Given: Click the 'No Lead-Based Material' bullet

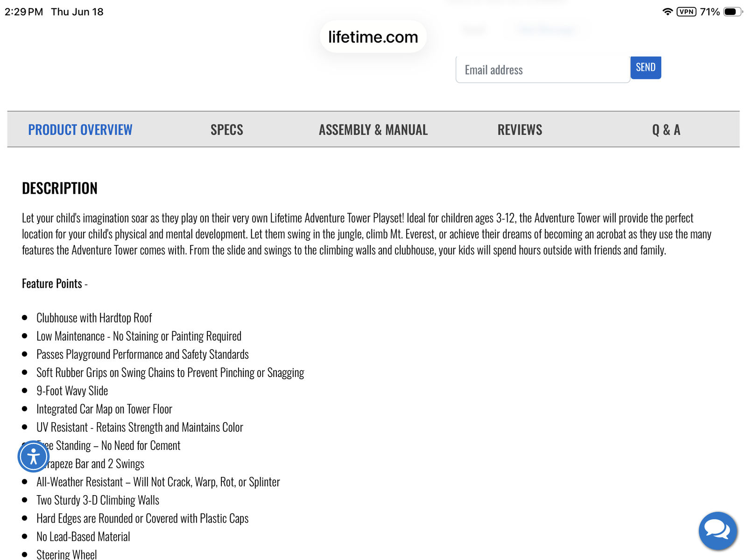Looking at the screenshot, I should [x=84, y=536].
